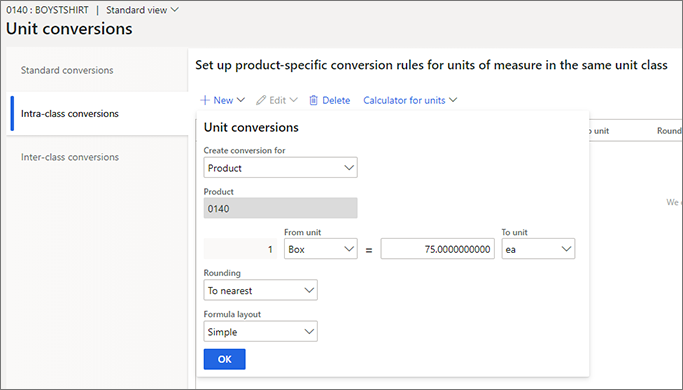This screenshot has width=683, height=390.
Task: Open the Formula layout Simple dropdown
Action: point(260,332)
